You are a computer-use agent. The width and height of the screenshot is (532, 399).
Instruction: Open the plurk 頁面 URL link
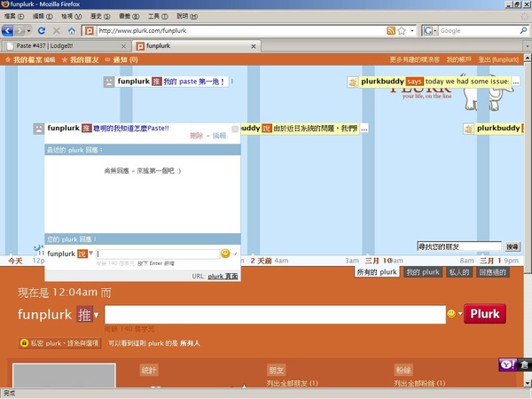tap(223, 276)
